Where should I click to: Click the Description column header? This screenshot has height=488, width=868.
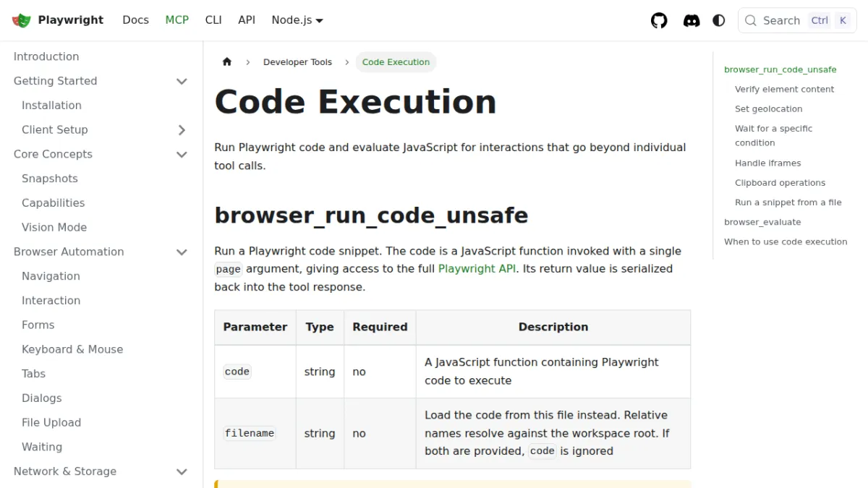click(553, 328)
